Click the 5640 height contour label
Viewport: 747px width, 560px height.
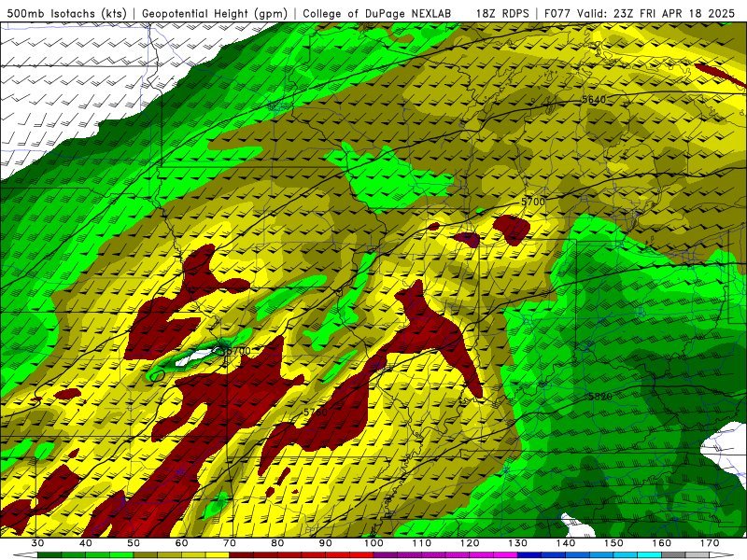tap(594, 100)
